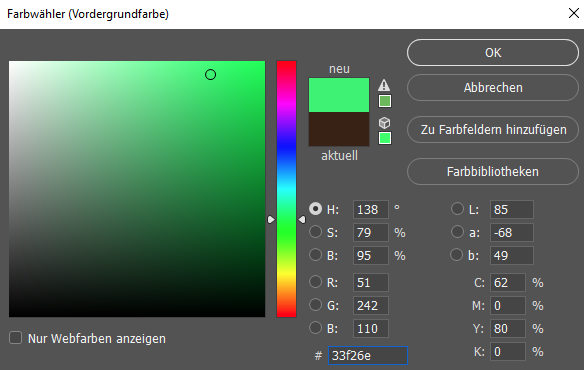Confirm color with the OK button
The image size is (584, 370).
(493, 53)
